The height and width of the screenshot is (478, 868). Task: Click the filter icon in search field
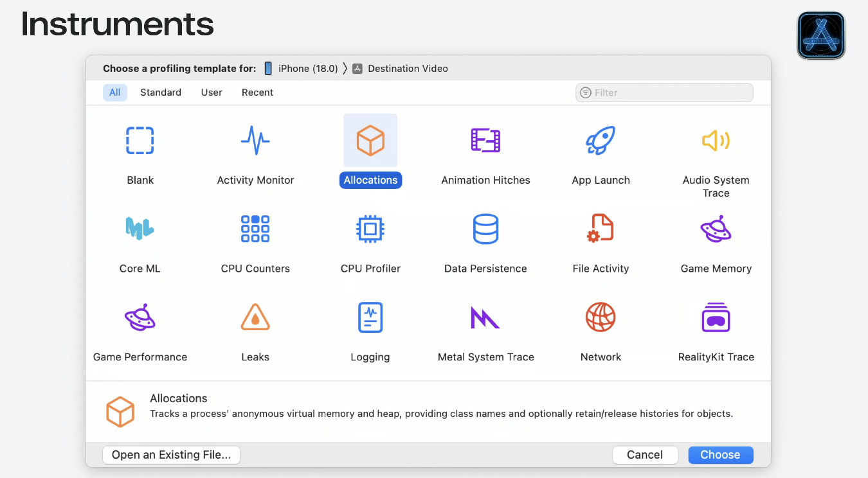tap(585, 93)
